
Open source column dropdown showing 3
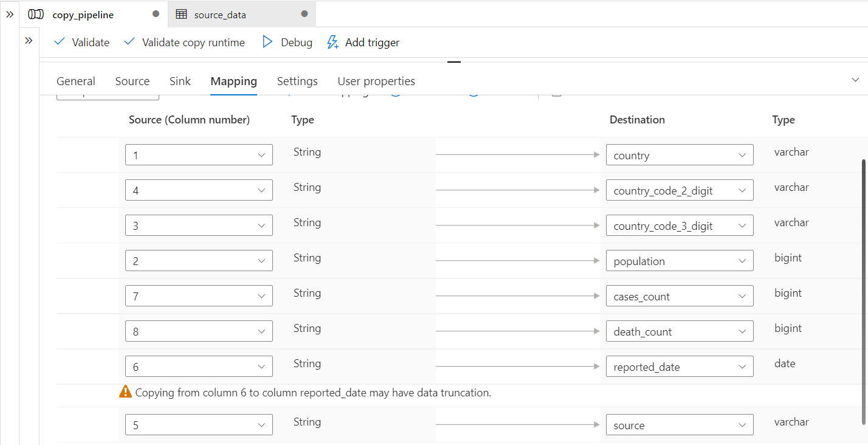click(x=199, y=226)
